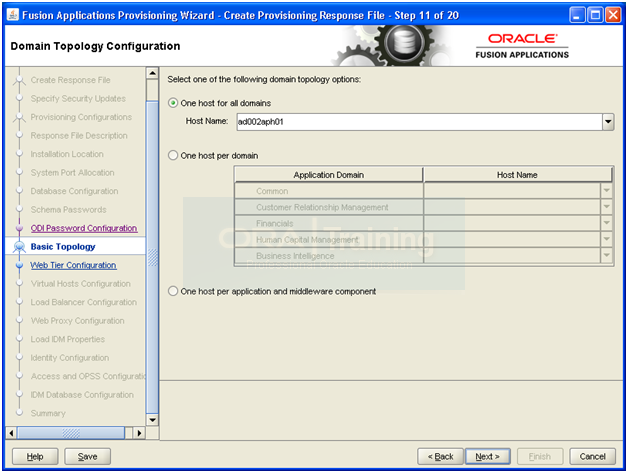Open the Web Tier Configuration step link
628x473 pixels.
tap(73, 265)
